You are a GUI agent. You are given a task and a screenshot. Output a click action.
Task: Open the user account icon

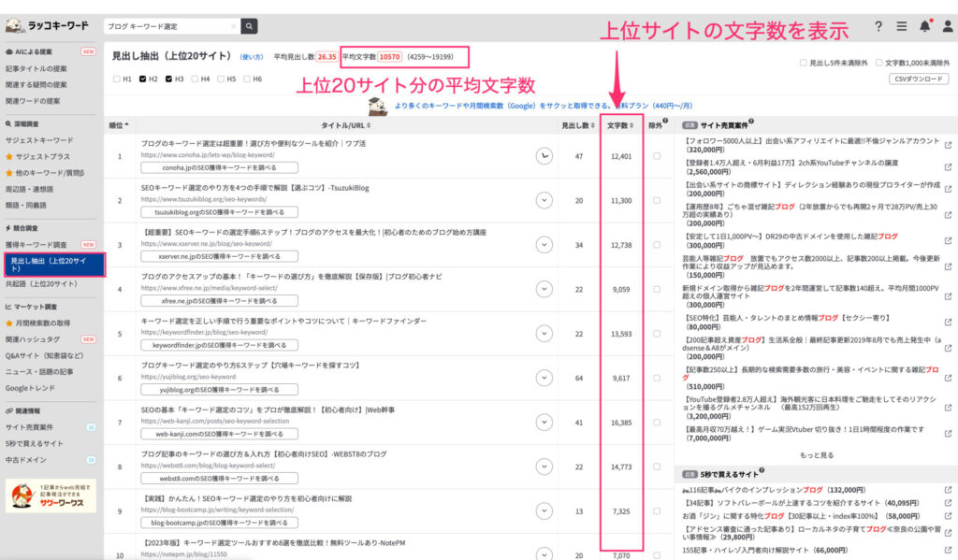(948, 26)
